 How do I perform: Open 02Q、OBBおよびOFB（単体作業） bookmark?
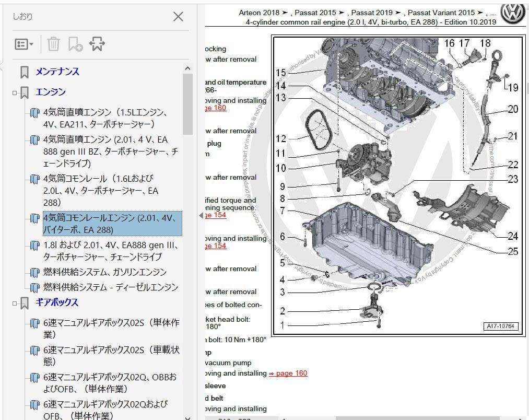click(x=110, y=383)
